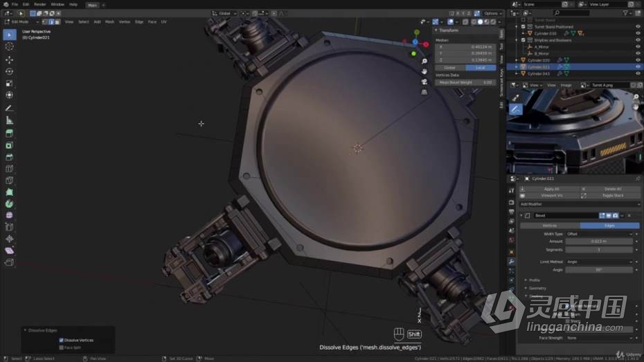Hide Cylinder.021 with its eye icon
The image size is (644, 362).
pos(638,67)
